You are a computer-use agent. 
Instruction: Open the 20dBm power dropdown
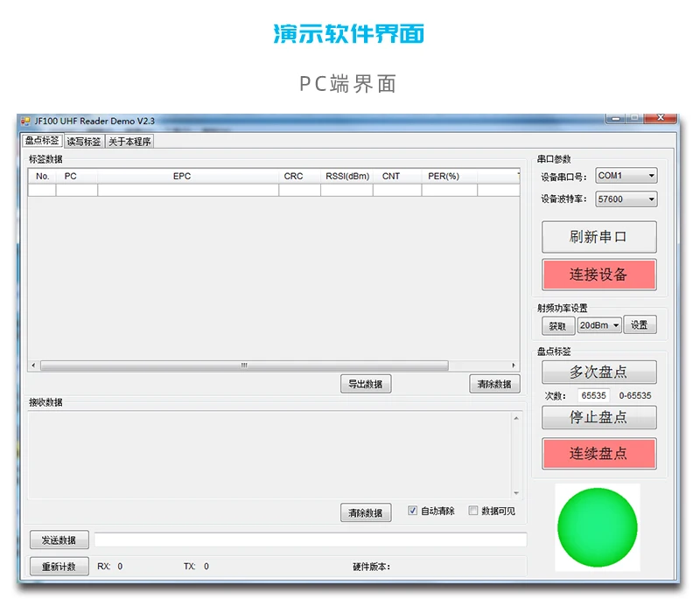point(599,325)
